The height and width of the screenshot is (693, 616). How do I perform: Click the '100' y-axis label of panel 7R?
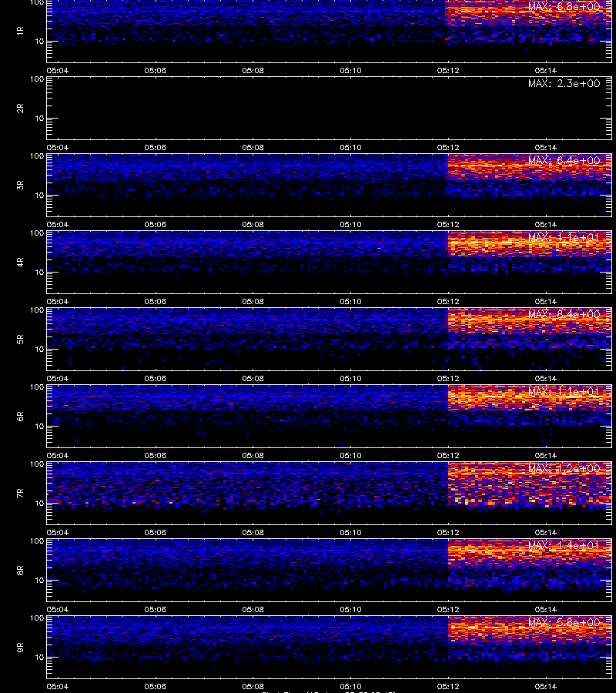click(37, 464)
